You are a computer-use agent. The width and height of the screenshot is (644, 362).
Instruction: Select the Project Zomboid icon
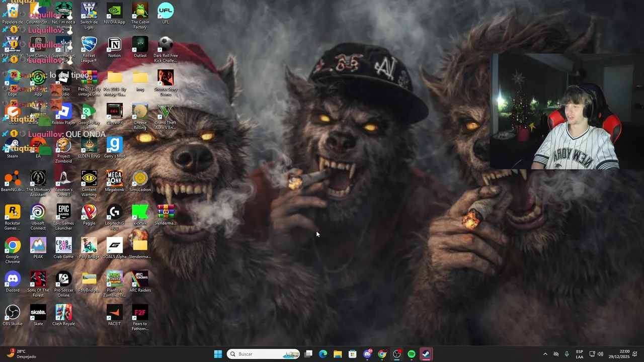63,150
